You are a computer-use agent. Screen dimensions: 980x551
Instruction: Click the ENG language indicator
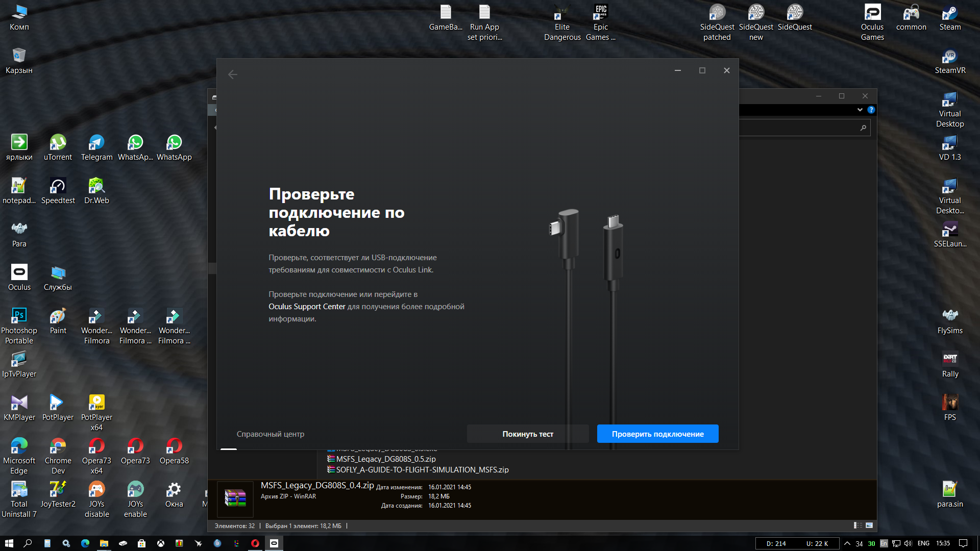pos(923,543)
